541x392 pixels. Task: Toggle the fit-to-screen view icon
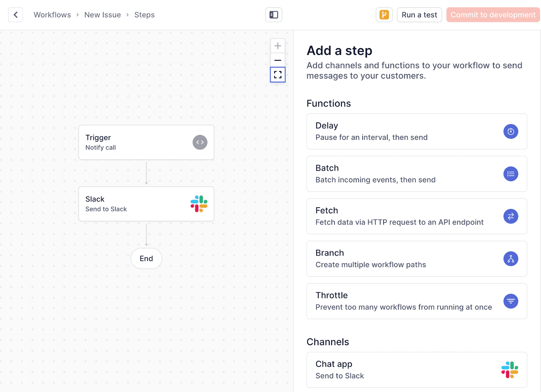(278, 75)
